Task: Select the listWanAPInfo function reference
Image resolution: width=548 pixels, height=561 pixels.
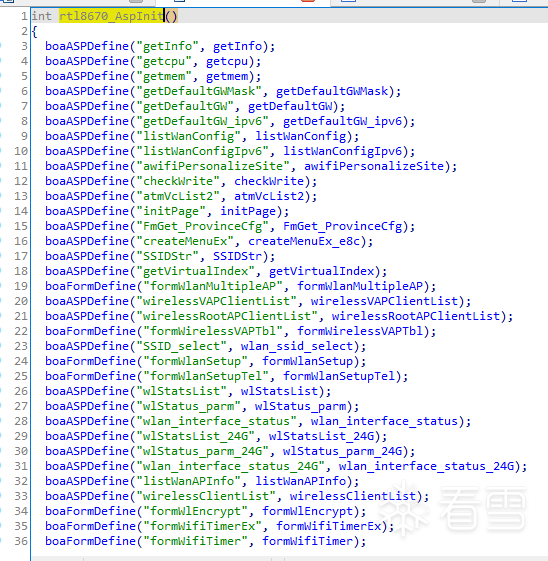Action: coord(301,482)
